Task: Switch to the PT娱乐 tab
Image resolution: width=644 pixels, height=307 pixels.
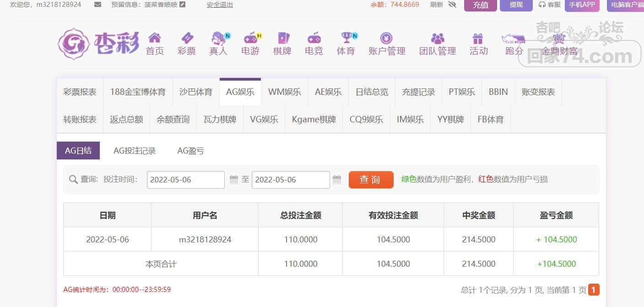Action: (x=462, y=92)
